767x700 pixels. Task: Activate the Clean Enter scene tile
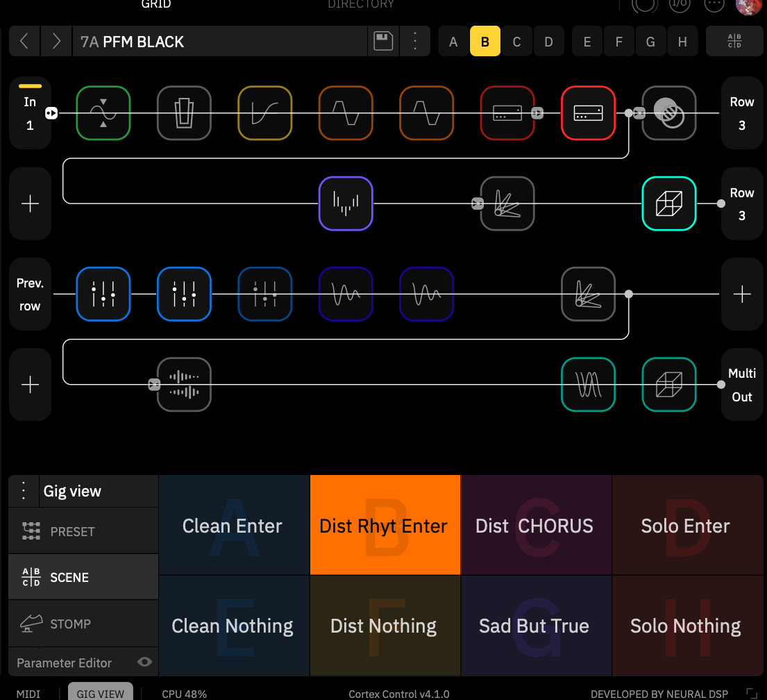234,525
